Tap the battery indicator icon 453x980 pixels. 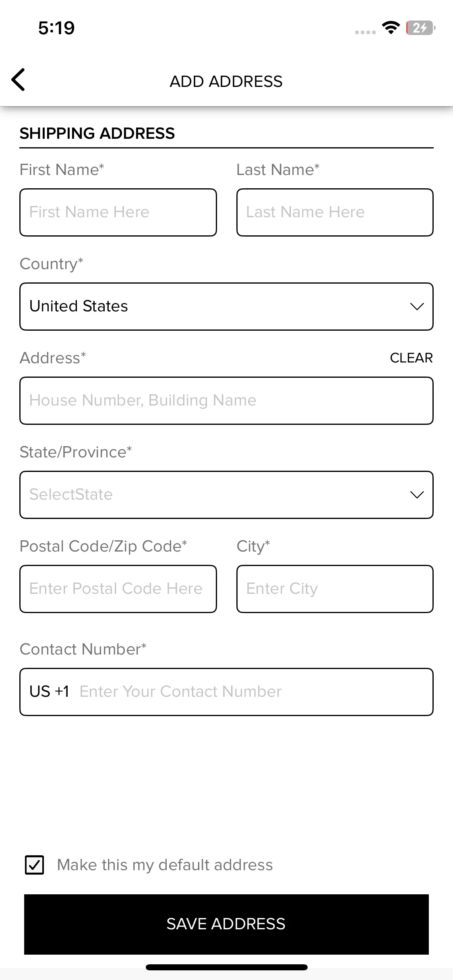click(420, 28)
